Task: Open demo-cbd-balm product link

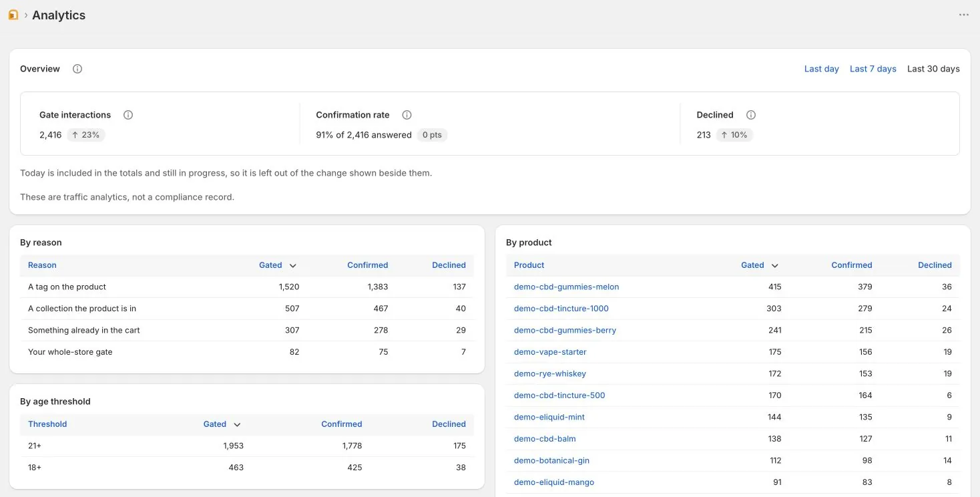Action: click(545, 439)
